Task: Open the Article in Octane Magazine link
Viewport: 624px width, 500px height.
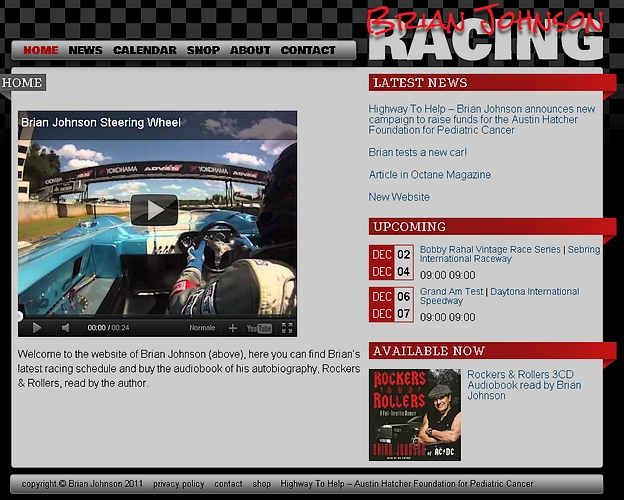Action: [429, 175]
